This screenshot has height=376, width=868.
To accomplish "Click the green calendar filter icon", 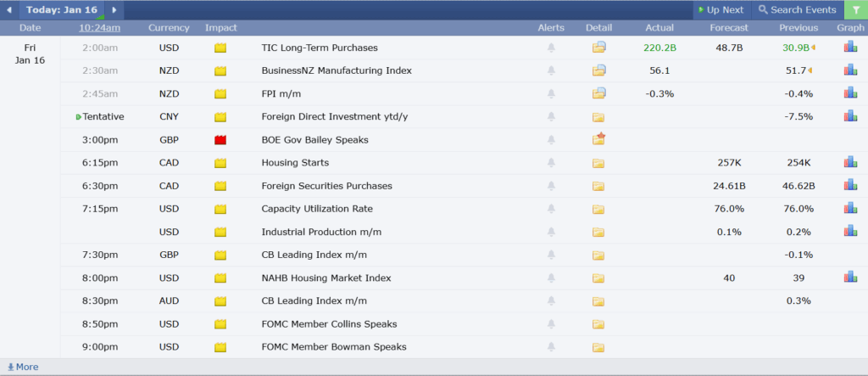I will pos(855,10).
